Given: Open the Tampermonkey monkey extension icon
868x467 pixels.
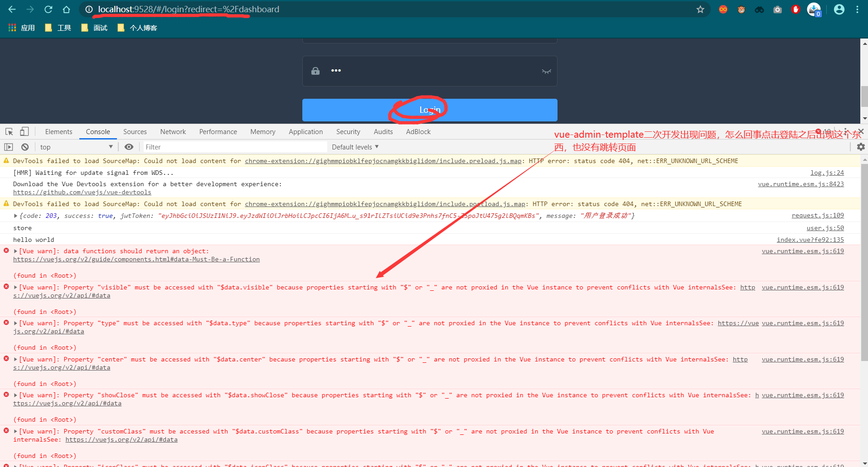Looking at the screenshot, I should point(742,9).
